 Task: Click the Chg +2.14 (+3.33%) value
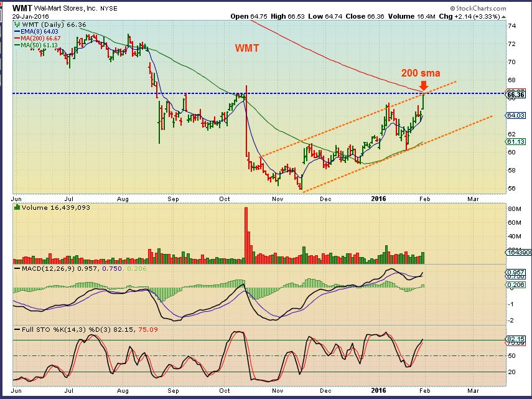(x=469, y=16)
